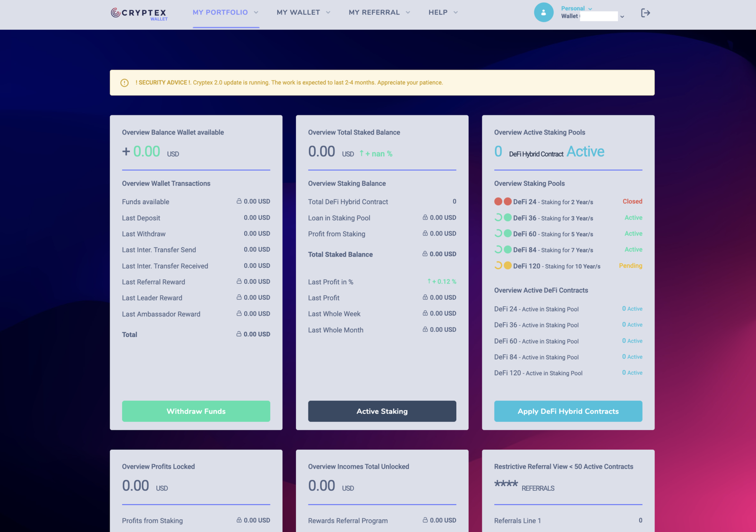Click lock icon in Last Profit row
Image resolution: width=756 pixels, height=532 pixels.
coord(425,297)
